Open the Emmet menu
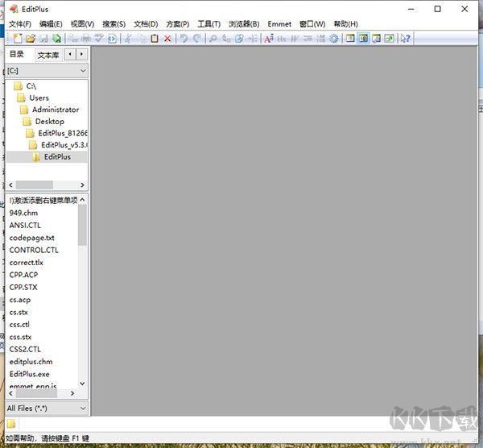Screen dimensions: 483x448 tap(279, 24)
